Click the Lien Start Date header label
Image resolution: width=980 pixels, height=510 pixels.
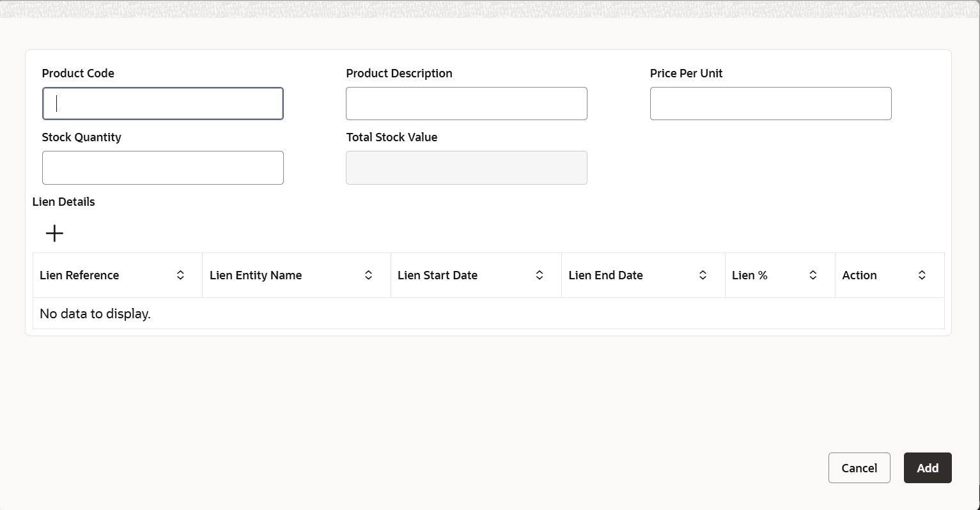pos(437,275)
